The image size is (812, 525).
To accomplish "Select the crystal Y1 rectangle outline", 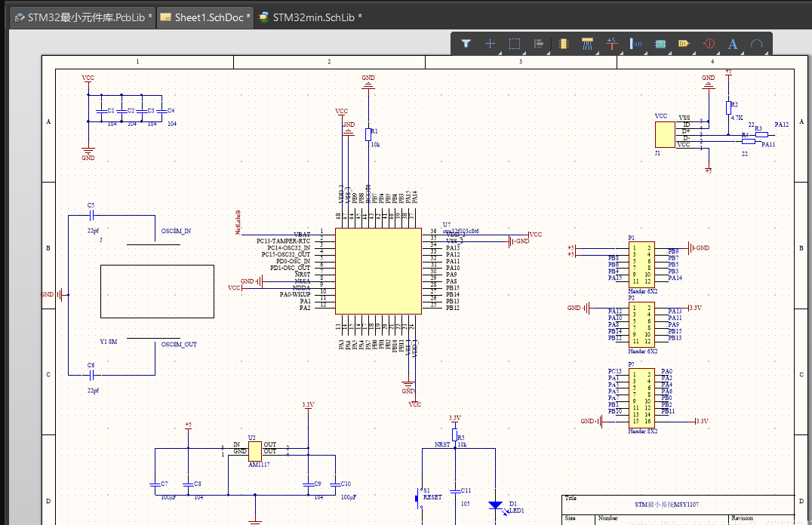I will click(157, 291).
